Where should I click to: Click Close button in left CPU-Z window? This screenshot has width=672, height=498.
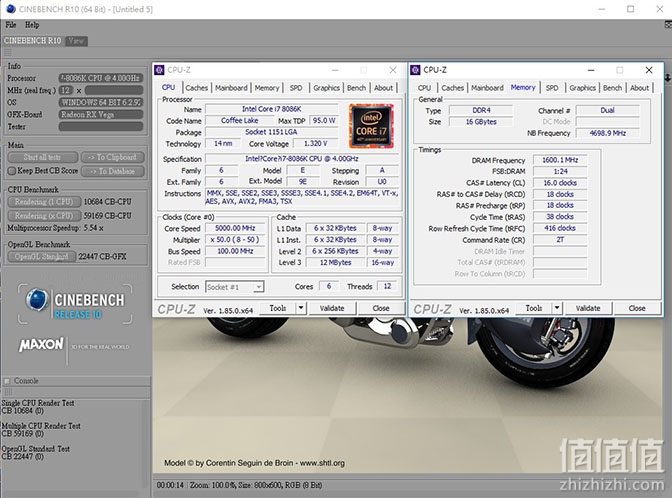pos(381,308)
